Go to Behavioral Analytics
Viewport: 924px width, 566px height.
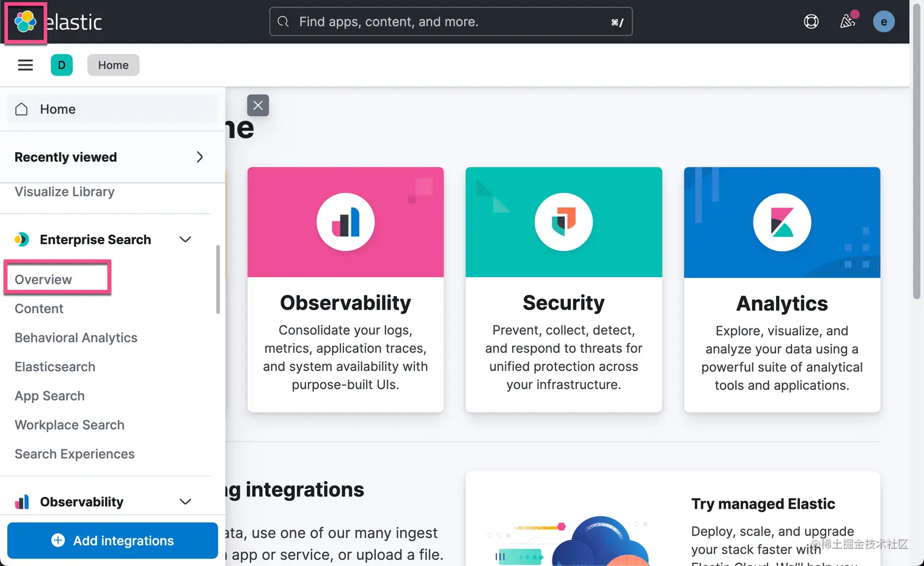76,338
